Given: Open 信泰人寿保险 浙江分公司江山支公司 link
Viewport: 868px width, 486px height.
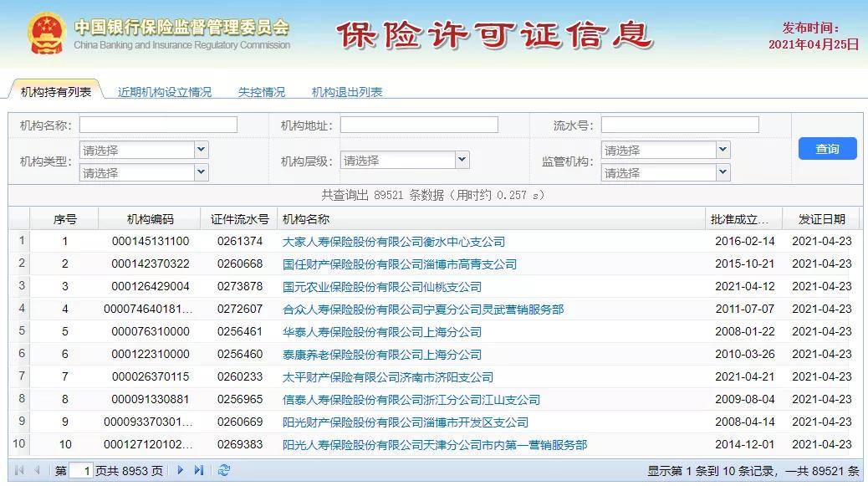Looking at the screenshot, I should coord(411,400).
